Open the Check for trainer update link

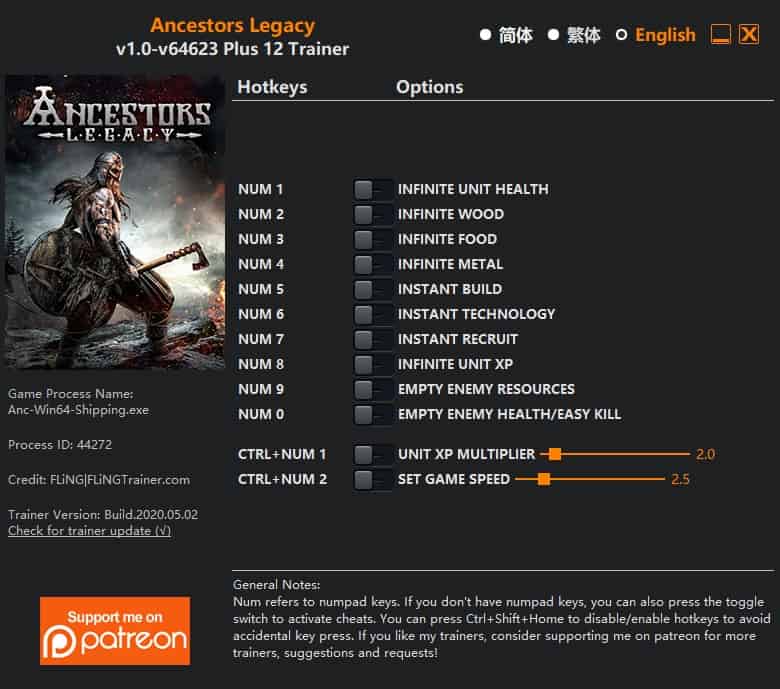90,531
